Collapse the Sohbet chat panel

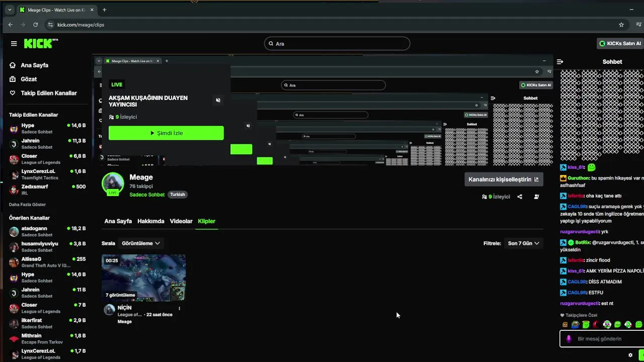[x=560, y=62]
